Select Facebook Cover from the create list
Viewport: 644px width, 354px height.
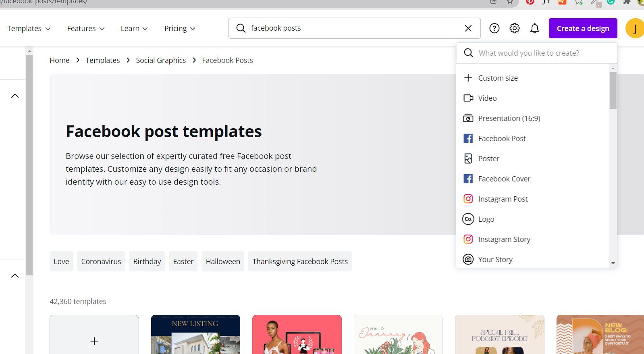click(532, 179)
